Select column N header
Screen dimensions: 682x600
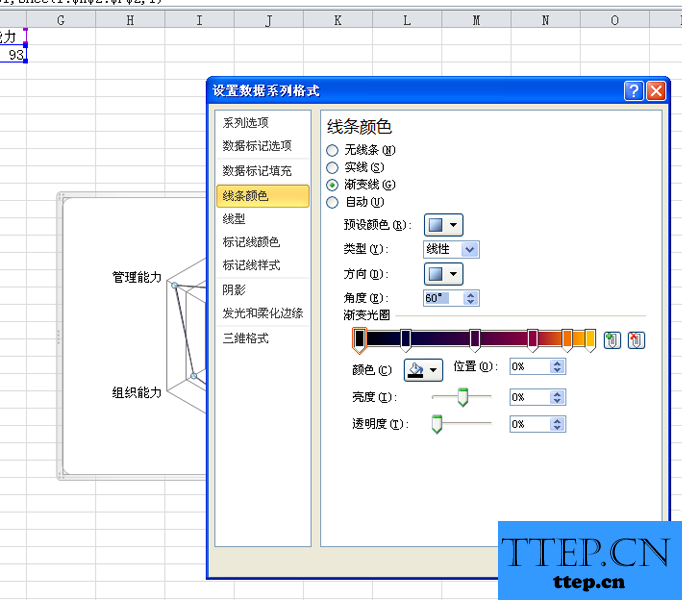point(545,20)
